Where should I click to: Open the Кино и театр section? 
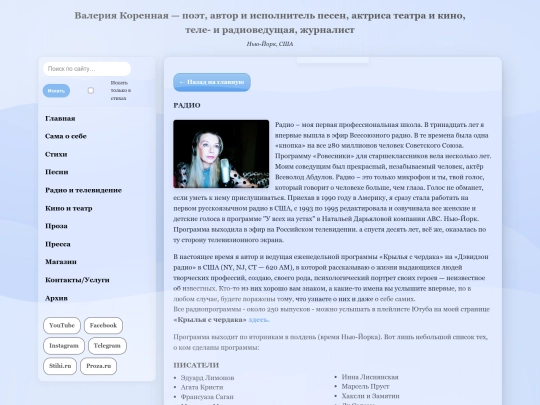click(69, 208)
